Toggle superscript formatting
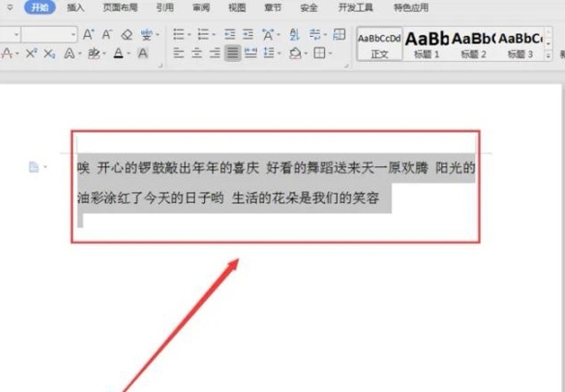The image size is (565, 392). [x=31, y=53]
